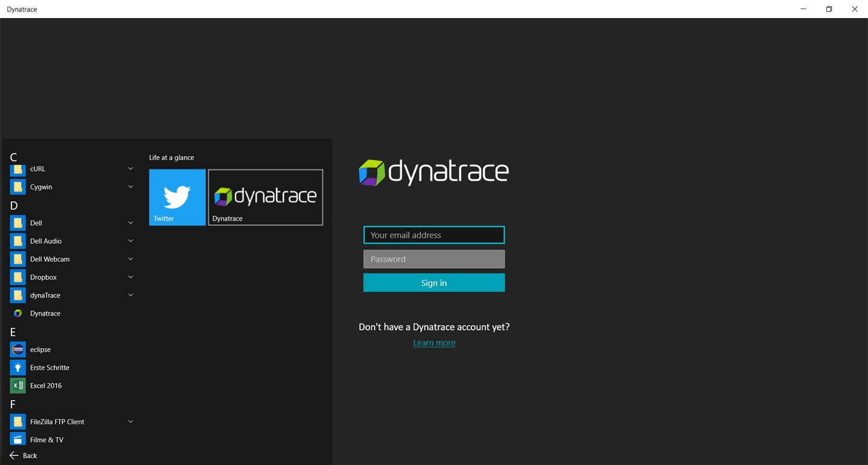Screen dimensions: 868x465
Task: Expand the FileZilla FTP Client chevron
Action: click(x=131, y=422)
